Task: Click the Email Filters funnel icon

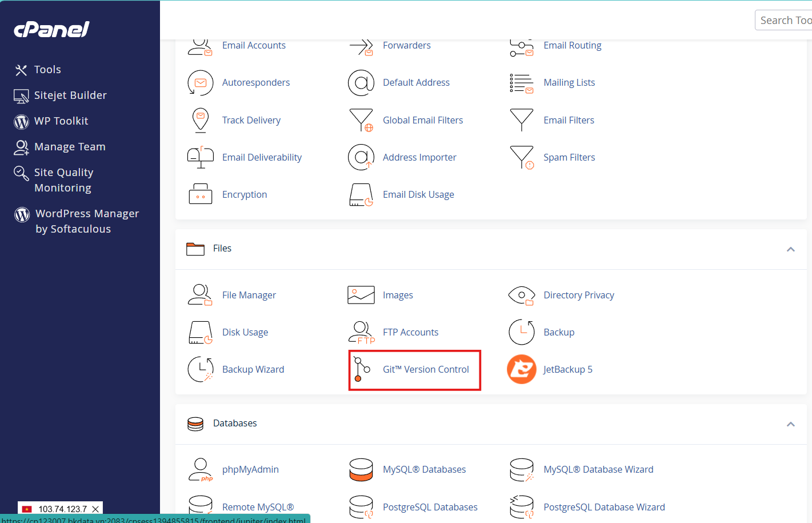Action: click(522, 120)
